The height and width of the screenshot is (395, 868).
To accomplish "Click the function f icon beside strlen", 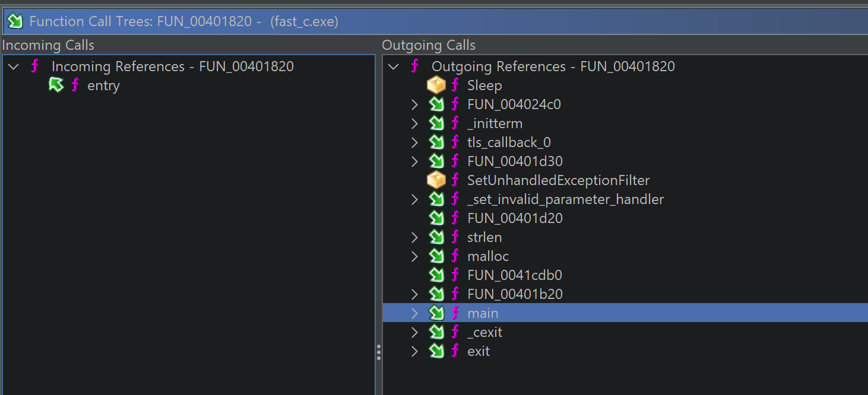I will pos(455,237).
